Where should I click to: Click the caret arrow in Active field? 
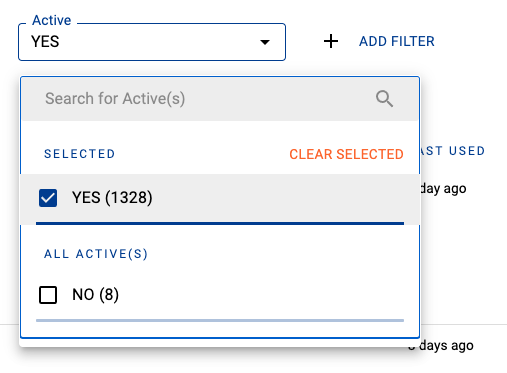point(265,42)
